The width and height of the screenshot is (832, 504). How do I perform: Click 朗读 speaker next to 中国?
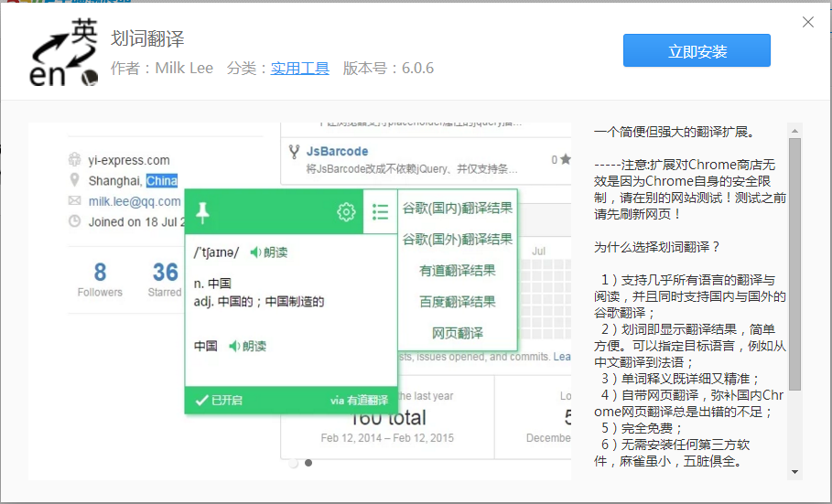248,346
